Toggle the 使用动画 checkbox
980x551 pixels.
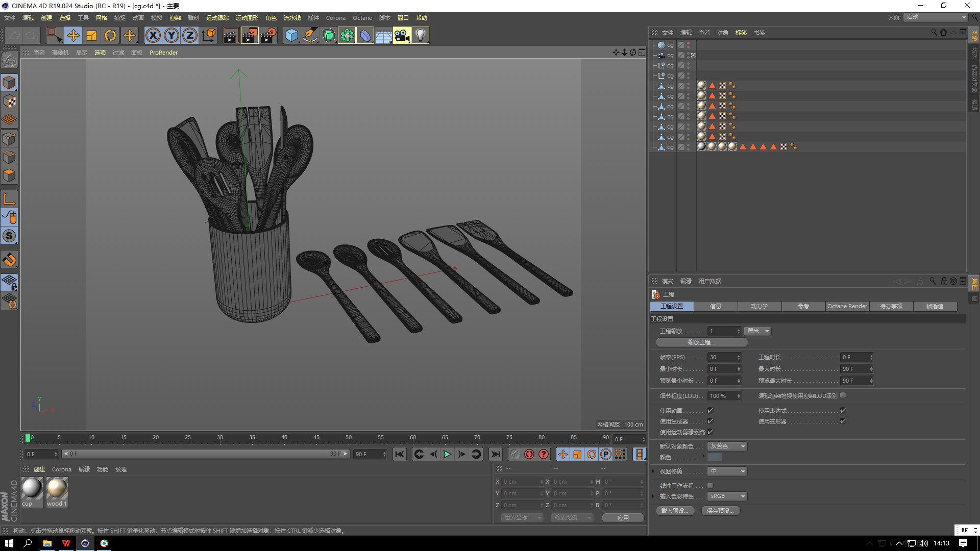pos(710,411)
